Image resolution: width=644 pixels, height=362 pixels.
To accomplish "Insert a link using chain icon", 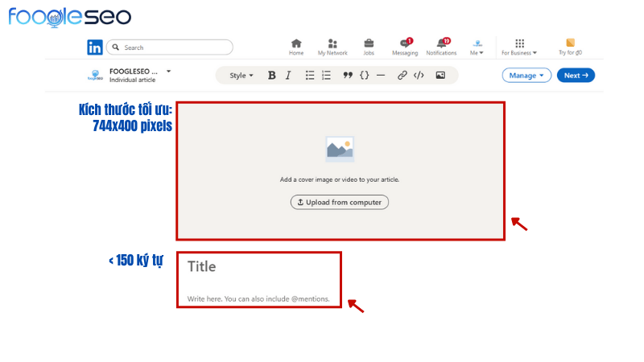I will (x=402, y=76).
